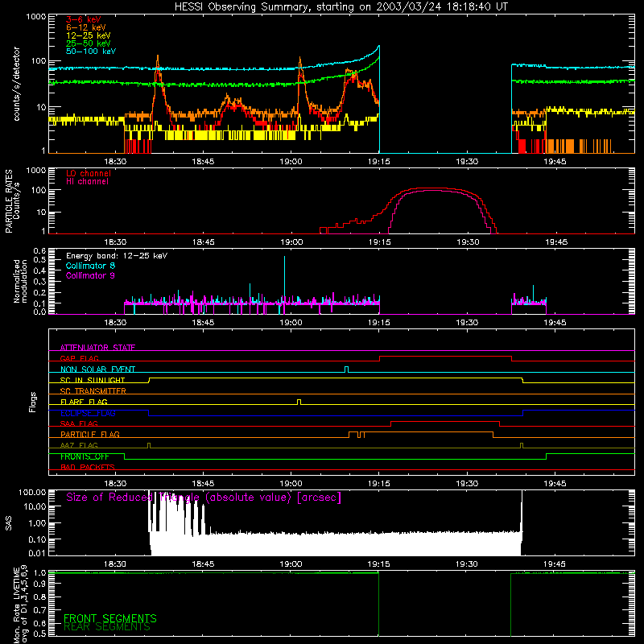Select the 50-100 keV legend label
The image size is (644, 644).
pos(91,52)
